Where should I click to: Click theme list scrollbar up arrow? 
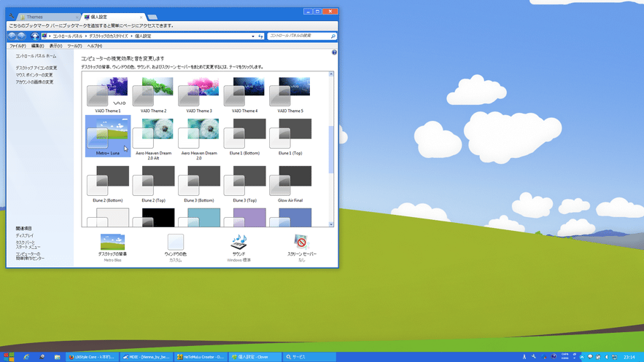point(331,74)
